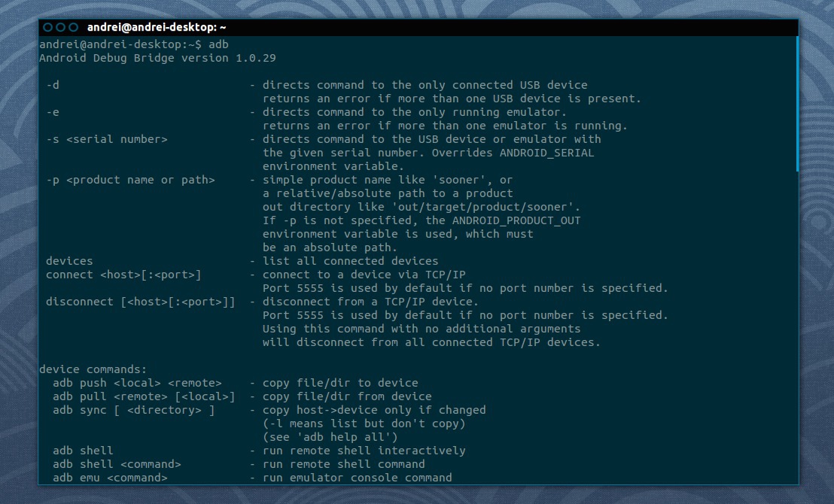Click the andrei@andrei-desktop window title text
Viewport: 834px width, 504px height.
click(157, 27)
